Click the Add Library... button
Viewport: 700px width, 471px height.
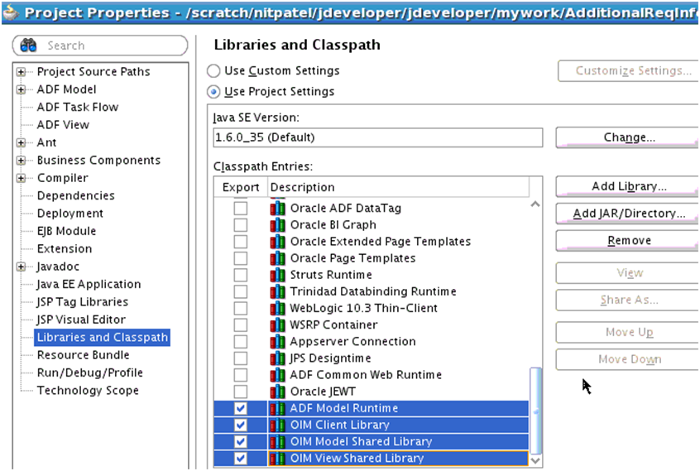(x=628, y=186)
